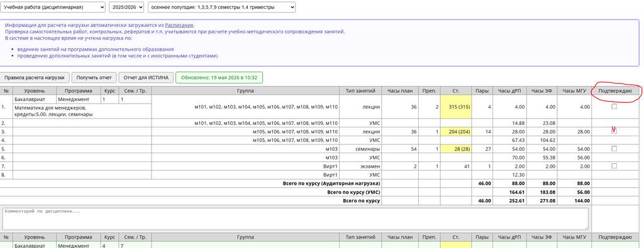
Task: Click the '164.61' total cell
Action: (x=509, y=192)
